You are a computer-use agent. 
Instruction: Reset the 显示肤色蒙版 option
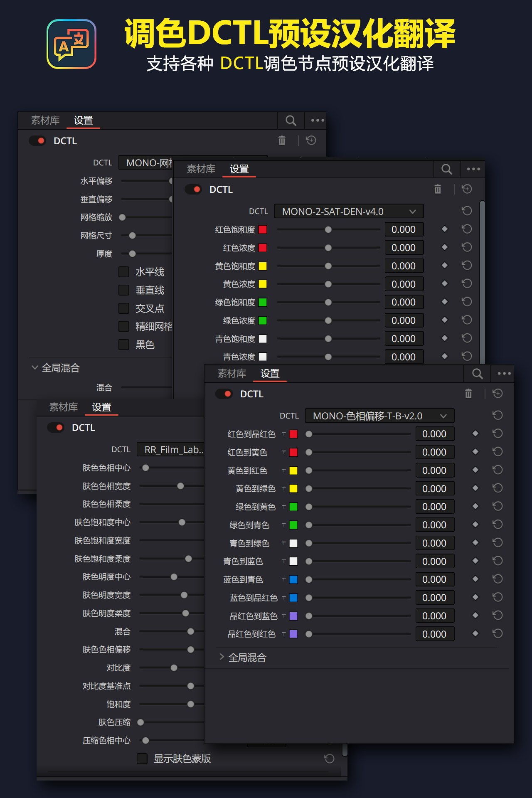[329, 759]
